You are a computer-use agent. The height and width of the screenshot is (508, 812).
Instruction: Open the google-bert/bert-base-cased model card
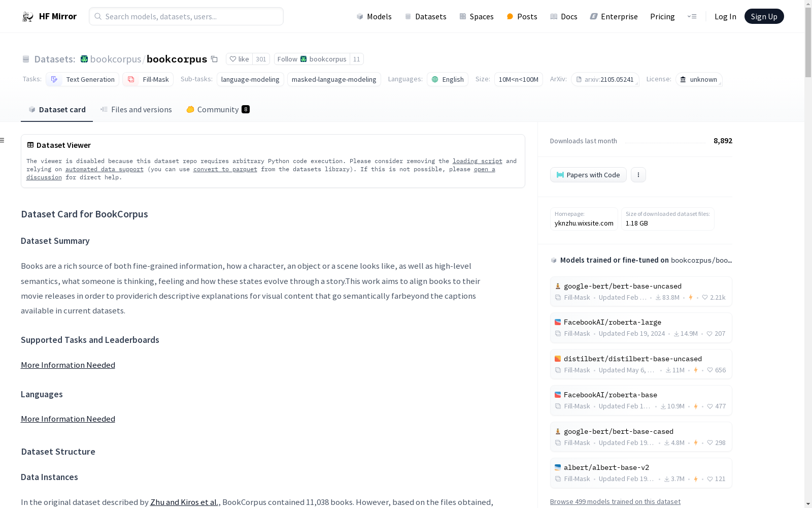641,436
